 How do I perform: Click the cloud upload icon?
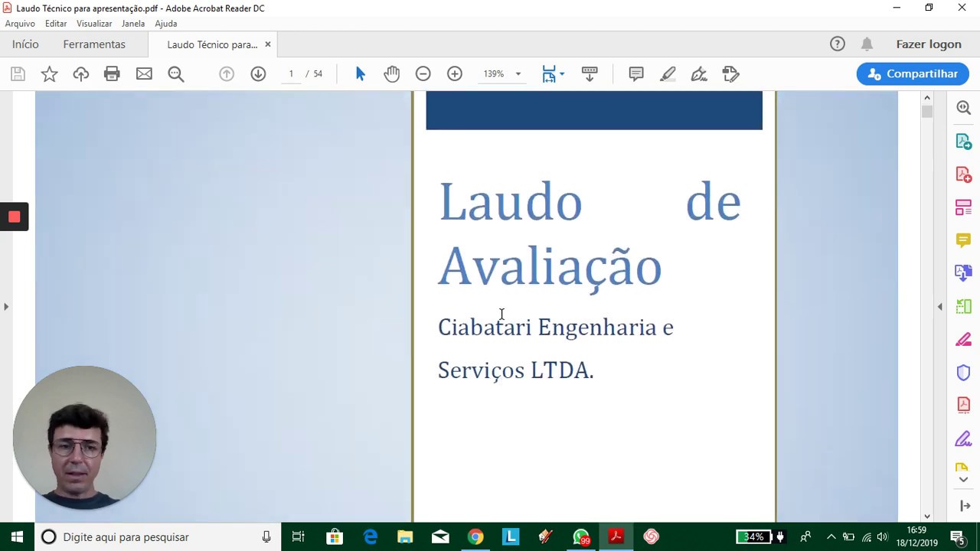[80, 74]
